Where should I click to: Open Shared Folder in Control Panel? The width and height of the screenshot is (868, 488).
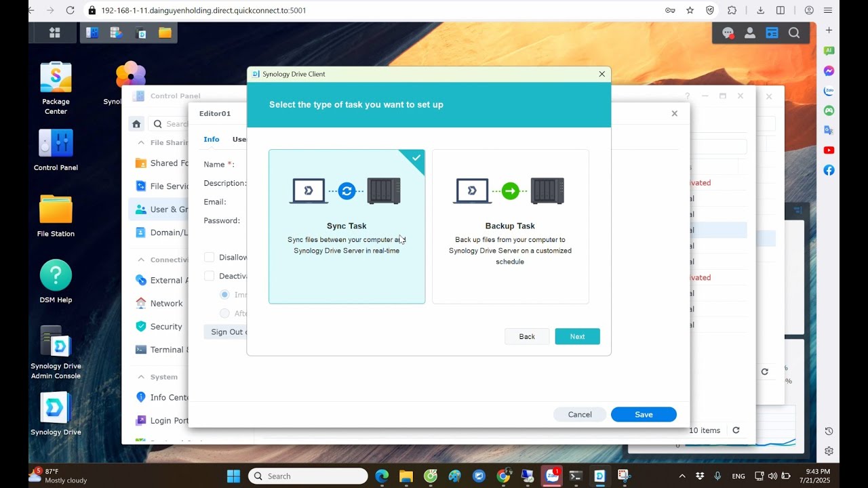161,163
